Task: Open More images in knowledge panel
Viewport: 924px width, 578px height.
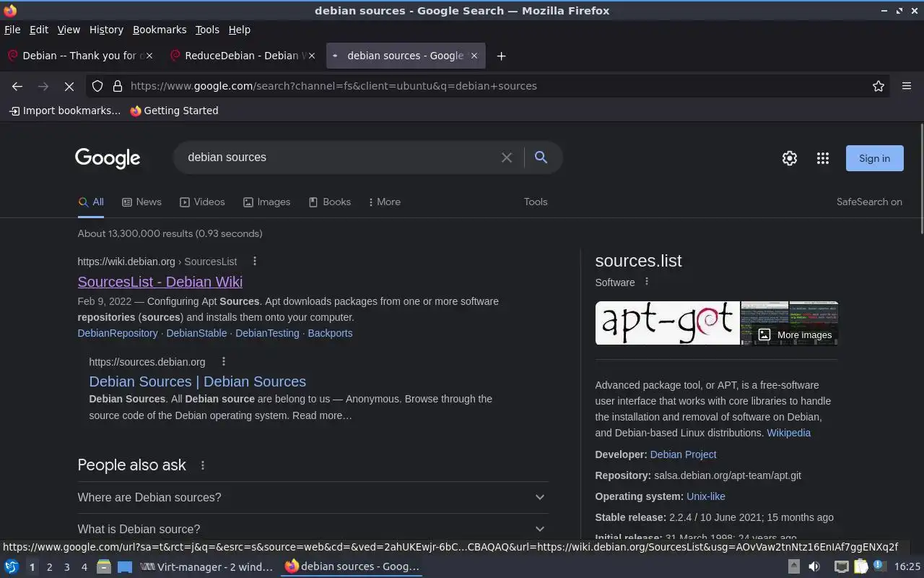Action: coord(796,335)
